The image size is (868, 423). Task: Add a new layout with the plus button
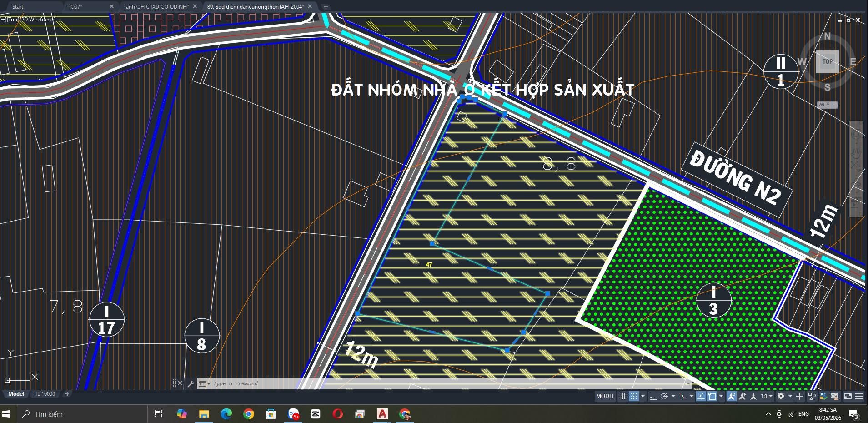pos(67,394)
